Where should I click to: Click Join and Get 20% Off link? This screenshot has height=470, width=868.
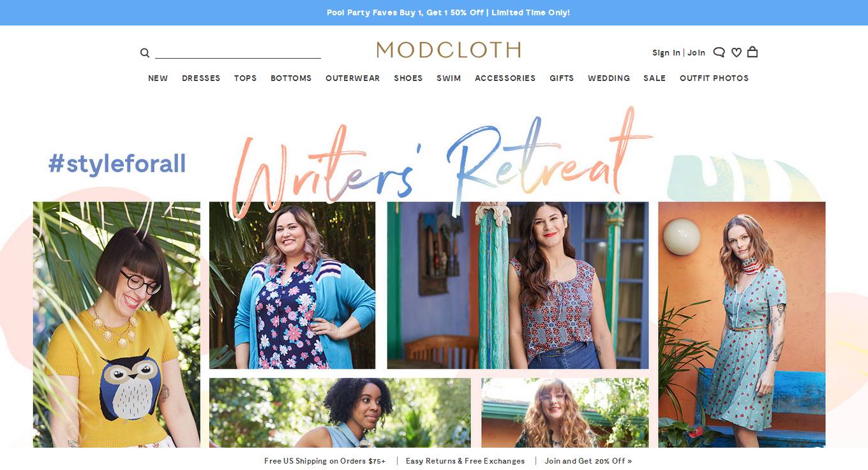tap(588, 460)
